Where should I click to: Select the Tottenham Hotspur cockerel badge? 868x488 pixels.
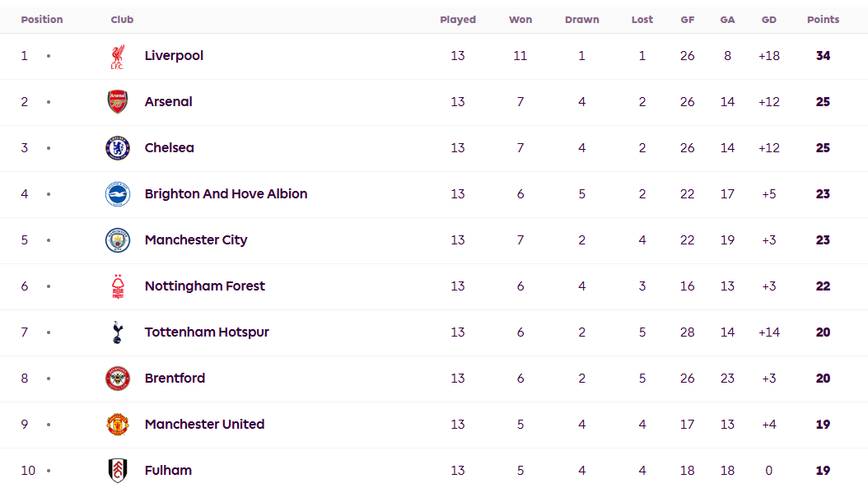[x=118, y=332]
